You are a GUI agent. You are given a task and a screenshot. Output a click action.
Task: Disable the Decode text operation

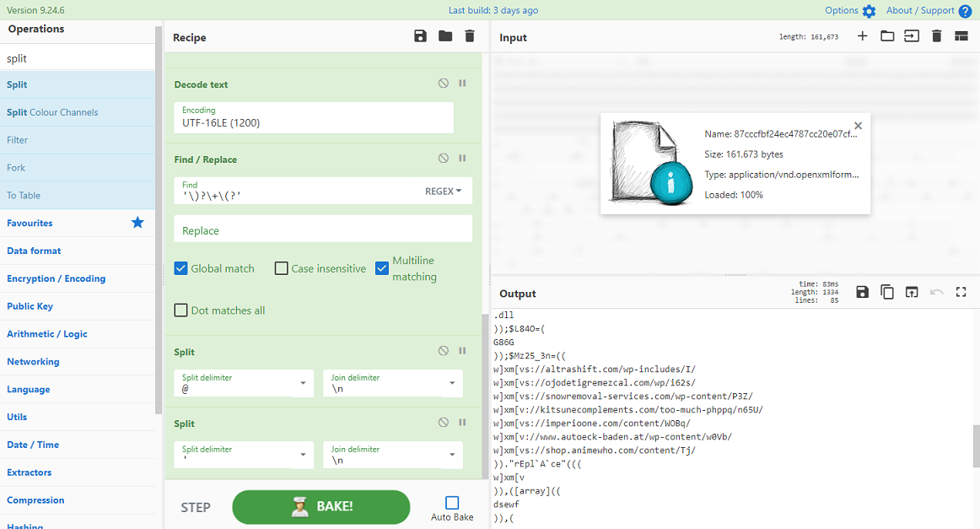click(443, 84)
